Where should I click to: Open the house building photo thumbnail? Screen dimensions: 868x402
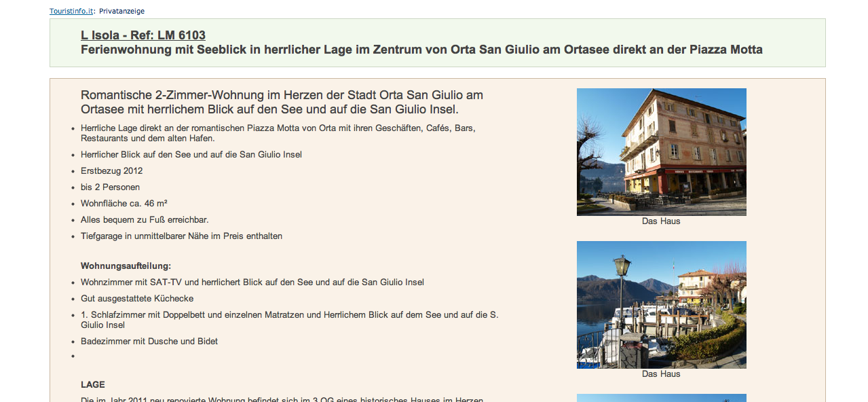click(x=661, y=151)
